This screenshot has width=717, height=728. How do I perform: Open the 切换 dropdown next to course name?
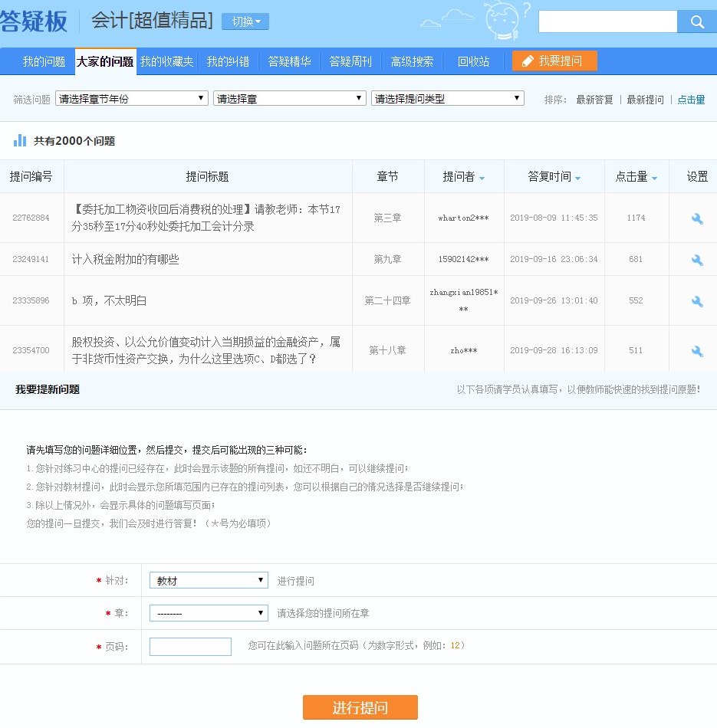pos(245,21)
